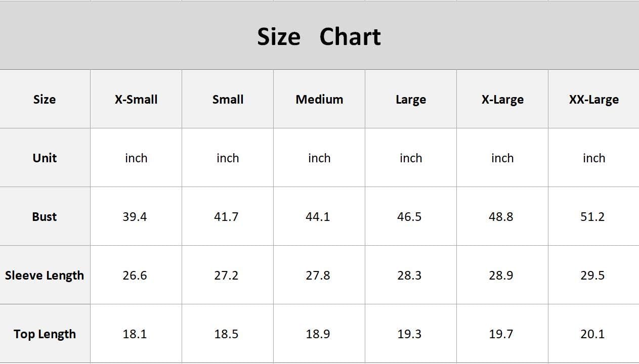
Task: Click the cell showing 48.8
Action: pos(502,216)
